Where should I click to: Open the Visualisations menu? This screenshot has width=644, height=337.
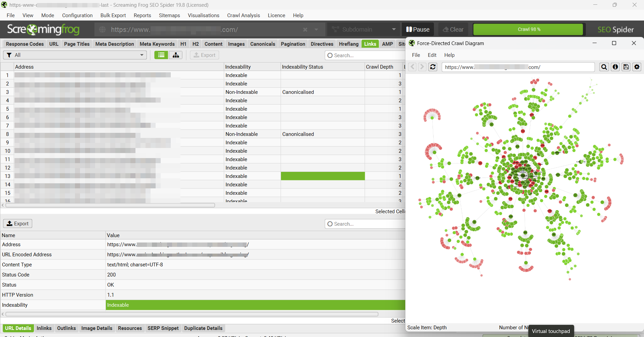click(203, 15)
